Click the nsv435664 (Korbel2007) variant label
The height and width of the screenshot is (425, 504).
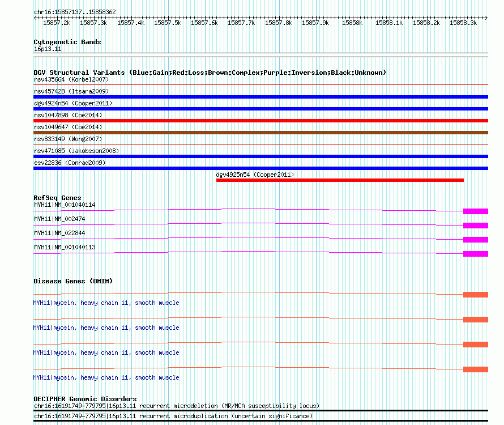[71, 79]
